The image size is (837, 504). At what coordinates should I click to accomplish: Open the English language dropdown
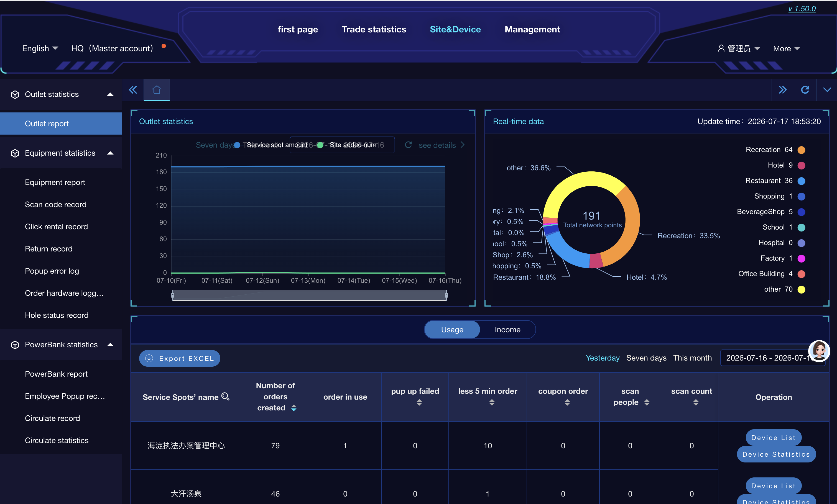point(40,48)
